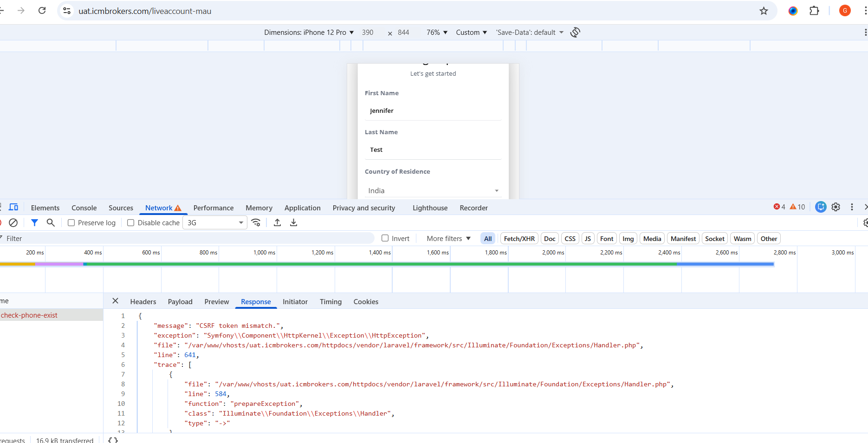The image size is (868, 443).
Task: Click the export HAR download icon
Action: [x=293, y=223]
